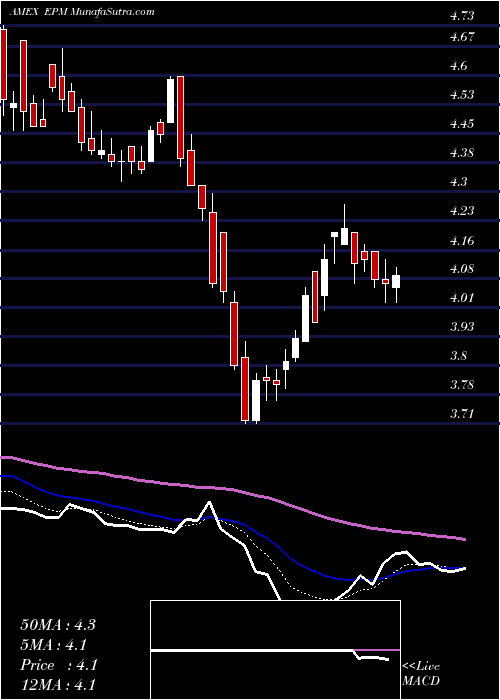Click the Price : 4.1 legend text
This screenshot has width=500, height=700.
pos(58,665)
